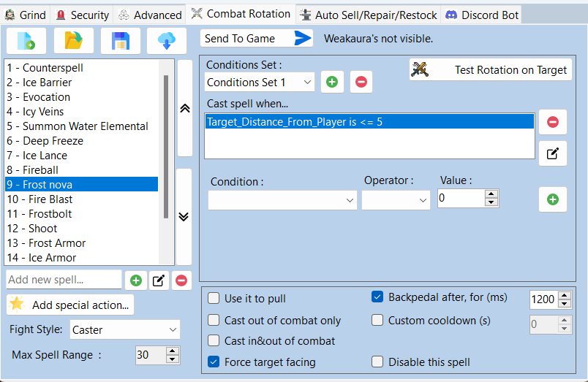Save rotation using the floppy disk icon
The width and height of the screenshot is (588, 382).
[121, 42]
